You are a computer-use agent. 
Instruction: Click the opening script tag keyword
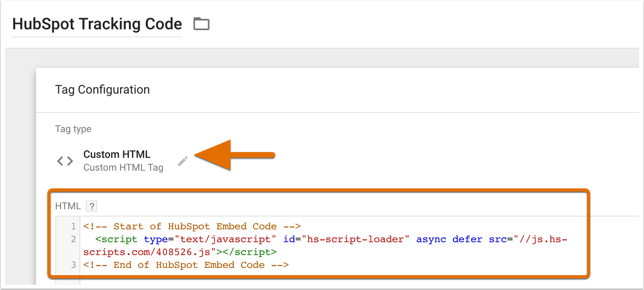tap(119, 239)
